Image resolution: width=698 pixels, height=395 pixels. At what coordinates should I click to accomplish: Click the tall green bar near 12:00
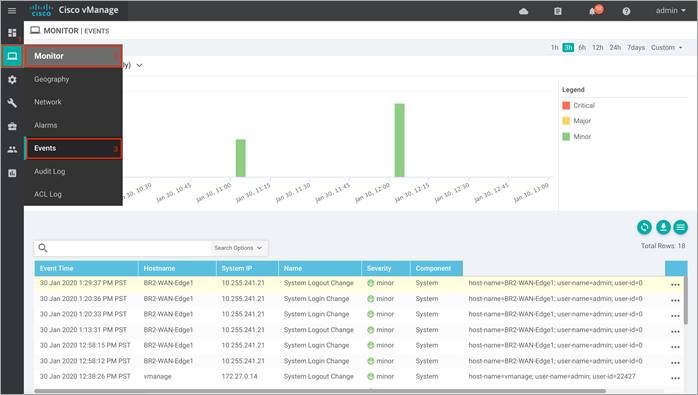(x=400, y=140)
